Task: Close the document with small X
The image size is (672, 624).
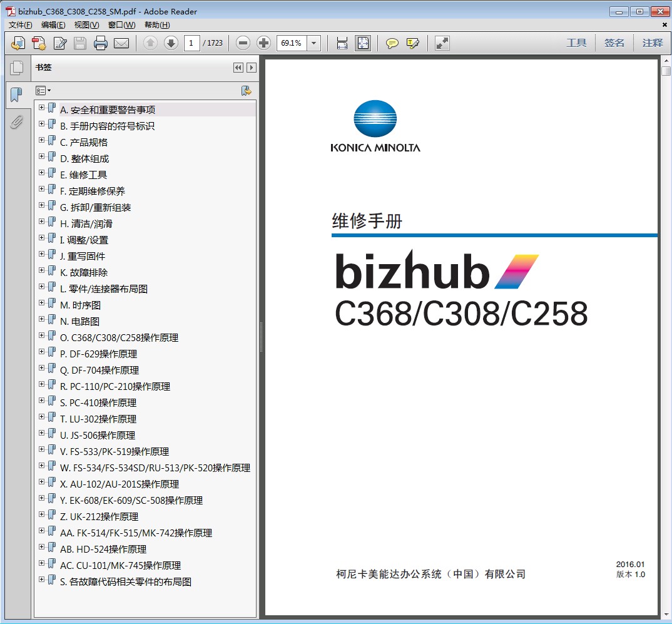Action: tap(664, 25)
